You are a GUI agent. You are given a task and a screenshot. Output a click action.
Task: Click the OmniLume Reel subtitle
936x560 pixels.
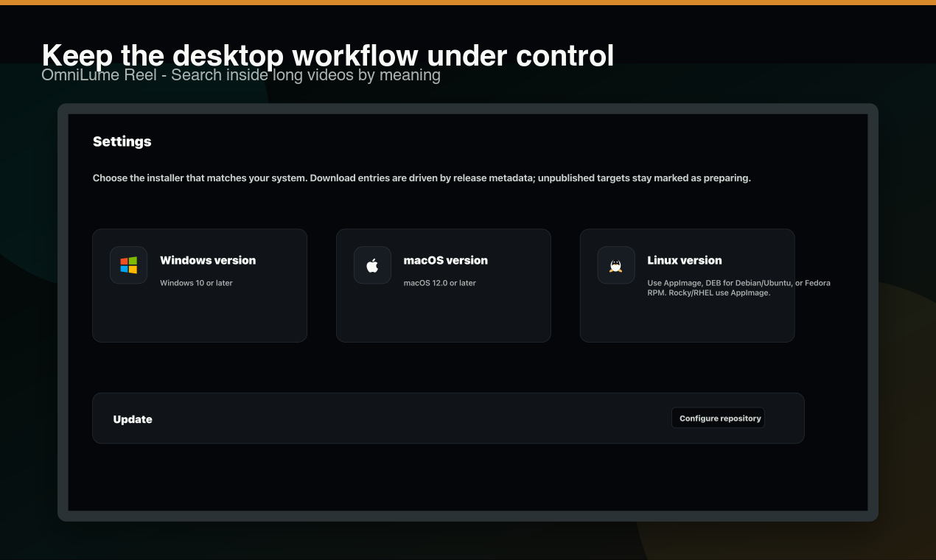coord(241,75)
